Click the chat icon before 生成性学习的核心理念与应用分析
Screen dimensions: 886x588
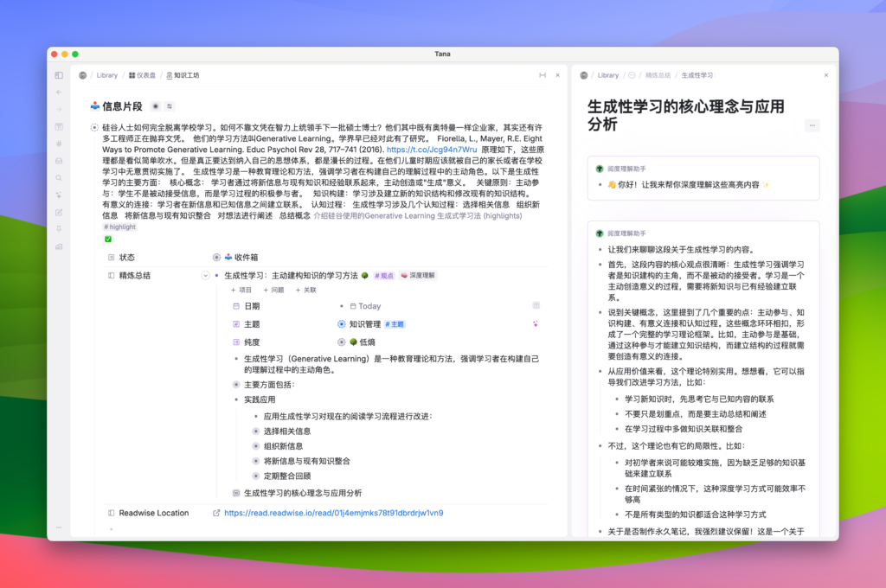236,493
